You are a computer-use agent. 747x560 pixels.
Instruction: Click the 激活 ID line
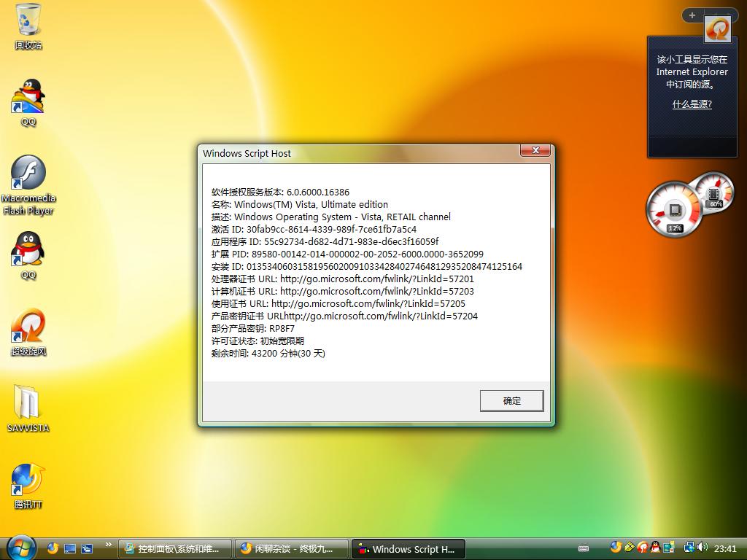click(x=314, y=229)
